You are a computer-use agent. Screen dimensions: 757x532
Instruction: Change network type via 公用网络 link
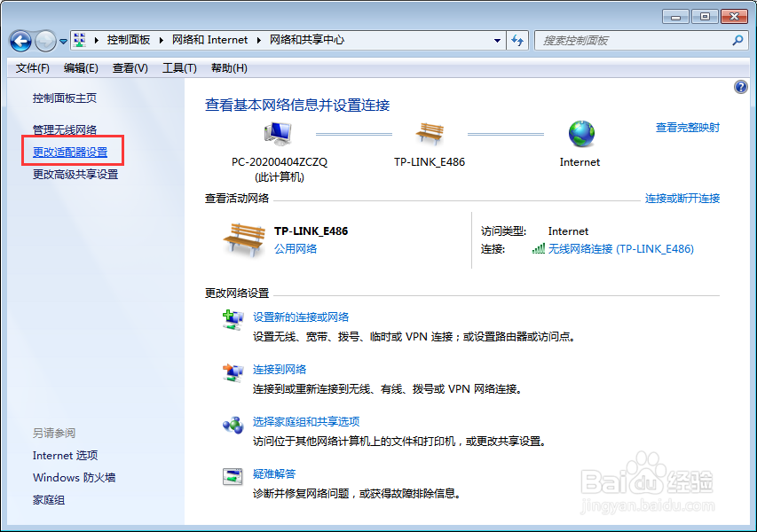[x=296, y=249]
